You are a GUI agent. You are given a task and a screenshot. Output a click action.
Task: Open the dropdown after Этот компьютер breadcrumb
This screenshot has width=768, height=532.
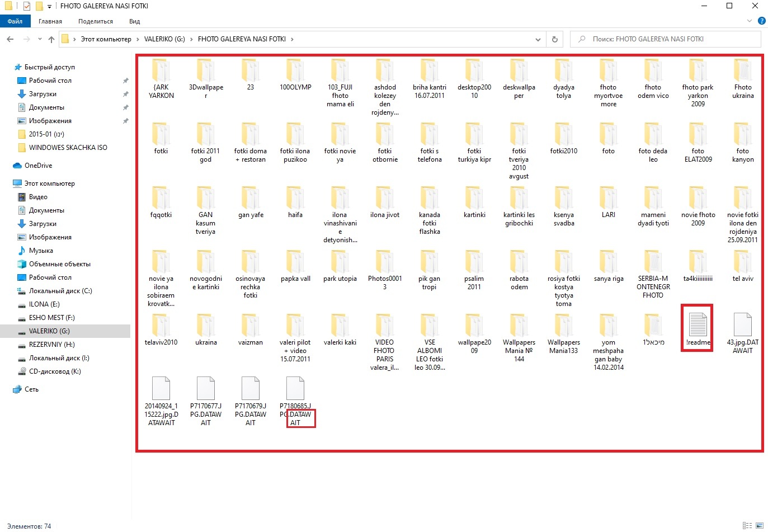point(138,39)
